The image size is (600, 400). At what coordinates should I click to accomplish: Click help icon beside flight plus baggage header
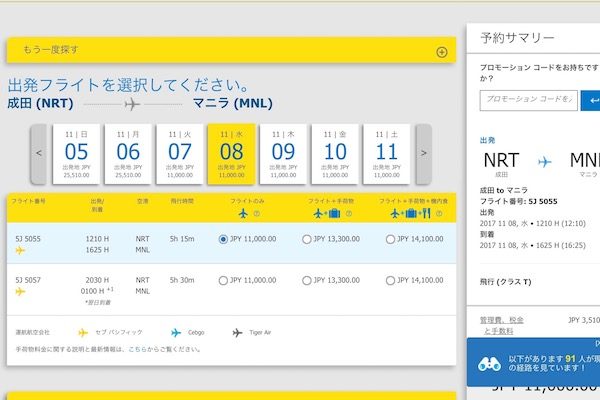pos(349,214)
